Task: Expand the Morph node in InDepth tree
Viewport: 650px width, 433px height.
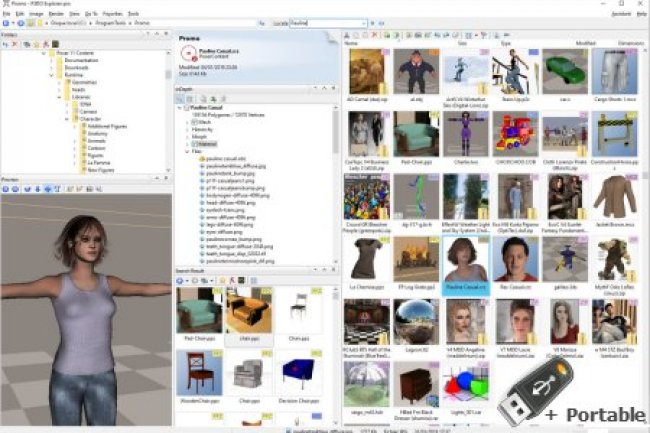Action: click(189, 136)
